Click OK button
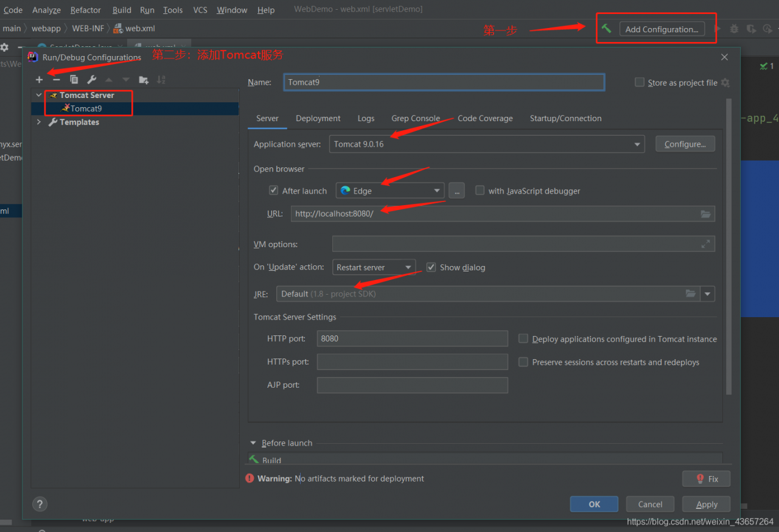This screenshot has height=532, width=779. pos(594,504)
